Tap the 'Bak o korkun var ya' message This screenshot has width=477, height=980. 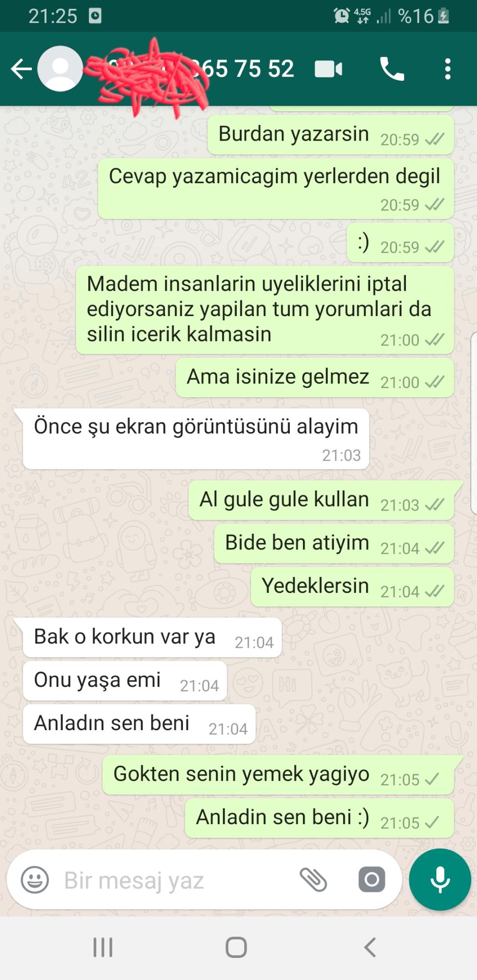(152, 637)
